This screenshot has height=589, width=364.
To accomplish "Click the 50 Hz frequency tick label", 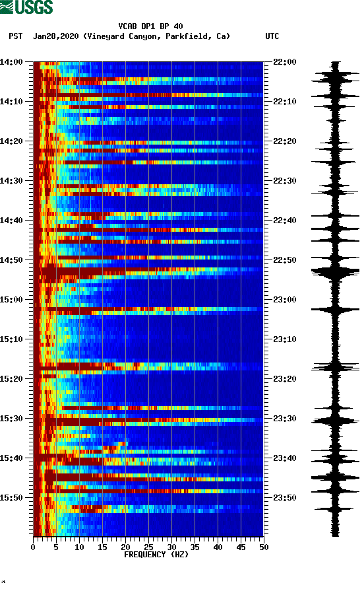I will point(264,547).
